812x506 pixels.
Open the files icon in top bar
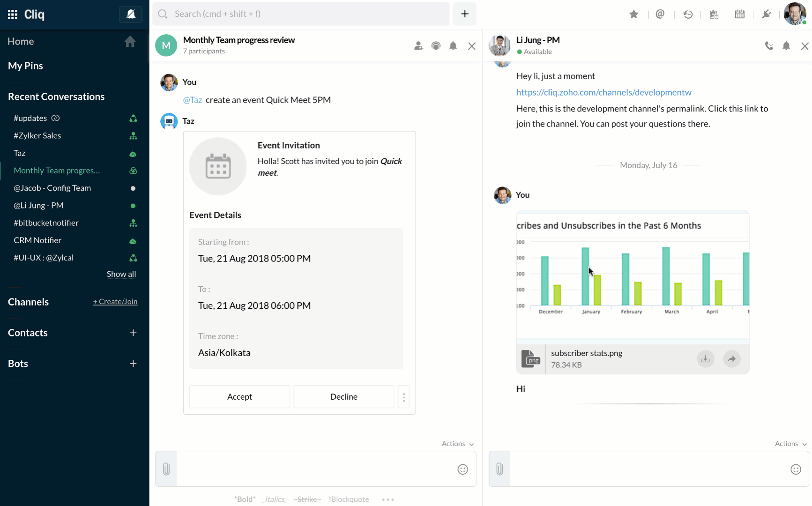point(714,15)
